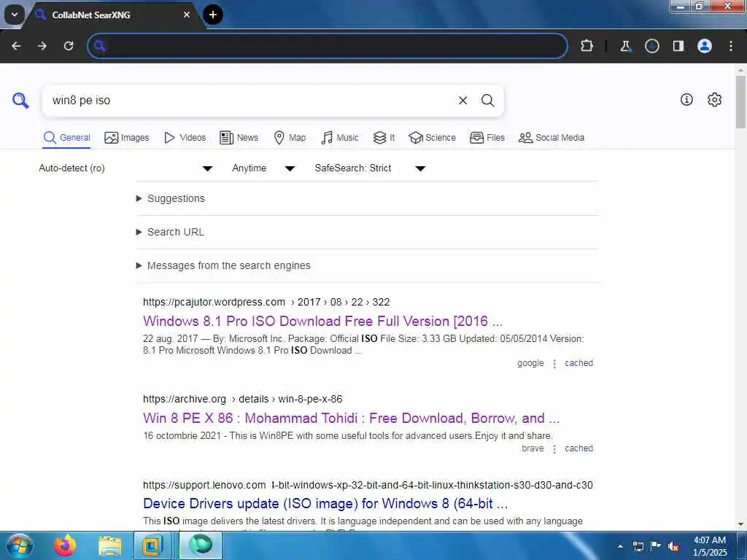The image size is (747, 560).
Task: Open the support.lenovo.com URL link
Action: pyautogui.click(x=368, y=485)
